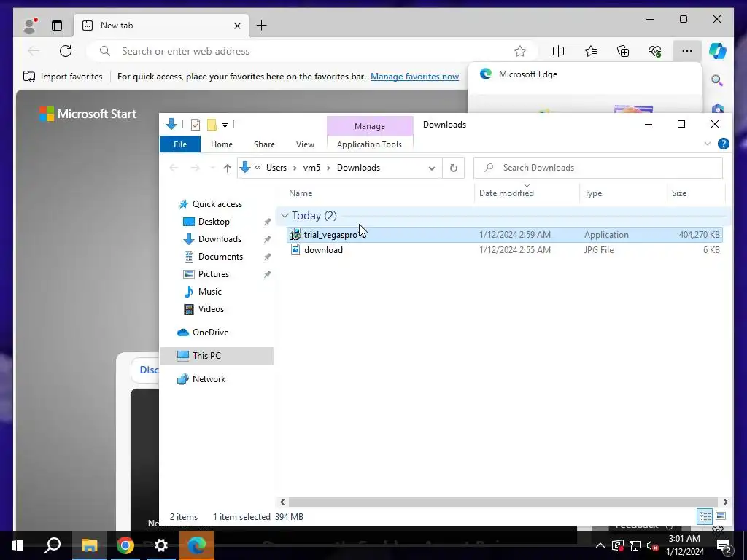Select Desktop in navigation pane
This screenshot has width=747, height=560.
pyautogui.click(x=214, y=222)
